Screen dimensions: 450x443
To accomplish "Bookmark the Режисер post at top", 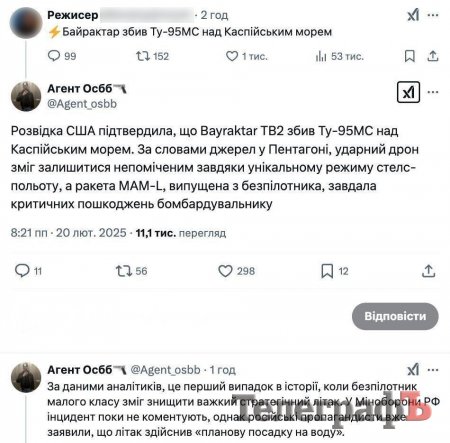I will [x=410, y=56].
